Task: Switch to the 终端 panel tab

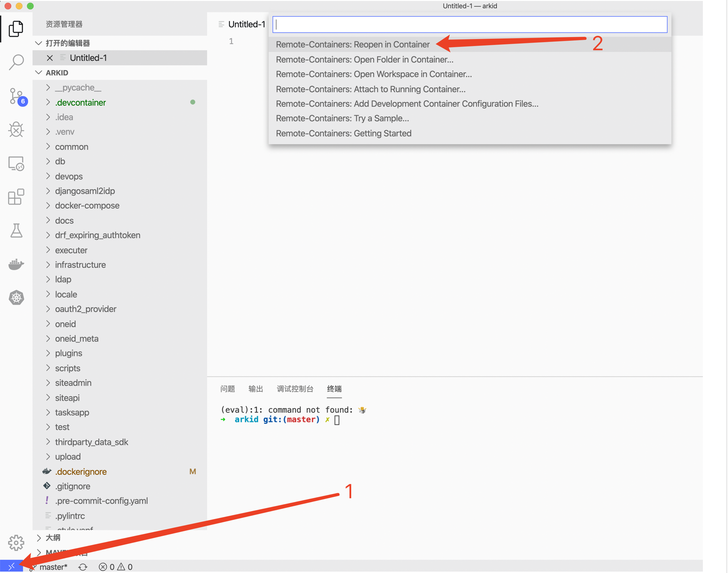Action: click(334, 389)
